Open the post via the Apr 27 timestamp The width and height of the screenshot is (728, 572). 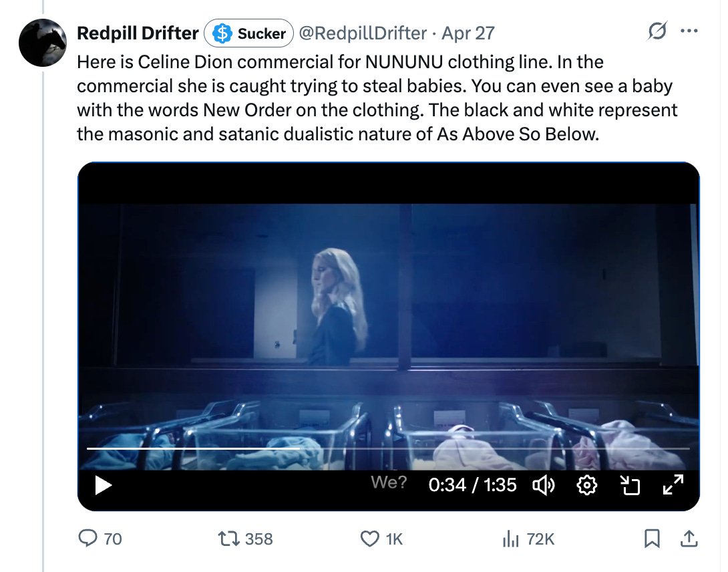468,33
